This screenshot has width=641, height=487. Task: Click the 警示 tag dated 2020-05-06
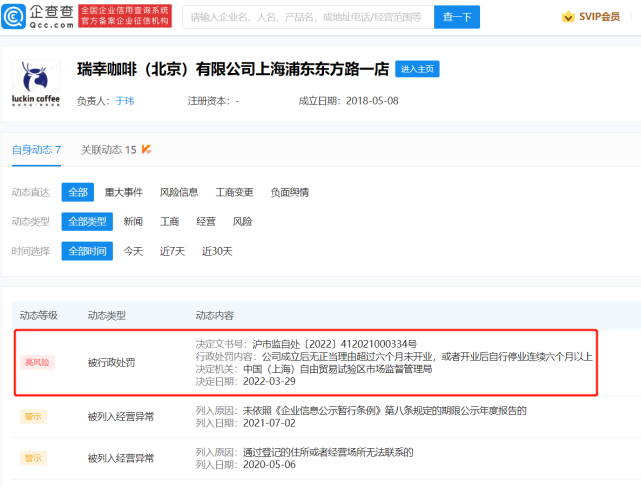click(x=33, y=458)
